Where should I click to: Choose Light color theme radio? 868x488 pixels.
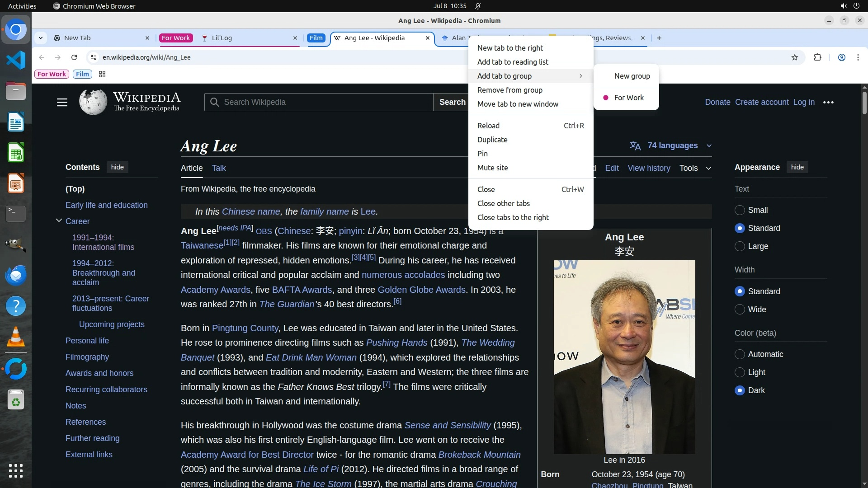click(x=740, y=372)
